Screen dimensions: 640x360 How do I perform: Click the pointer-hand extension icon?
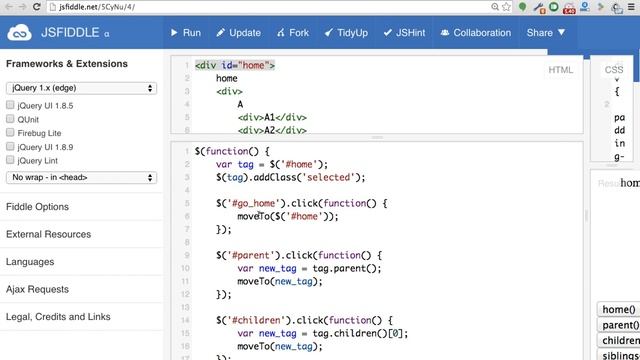pyautogui.click(x=616, y=7)
